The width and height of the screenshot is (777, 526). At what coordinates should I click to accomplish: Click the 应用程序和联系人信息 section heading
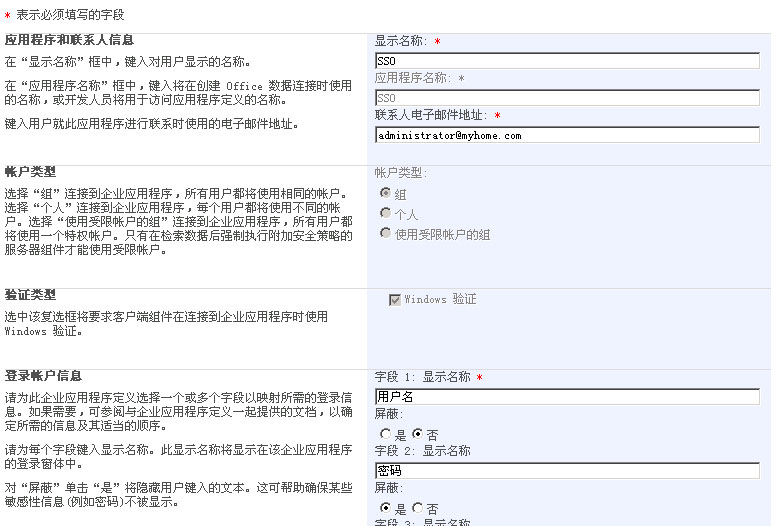click(69, 40)
